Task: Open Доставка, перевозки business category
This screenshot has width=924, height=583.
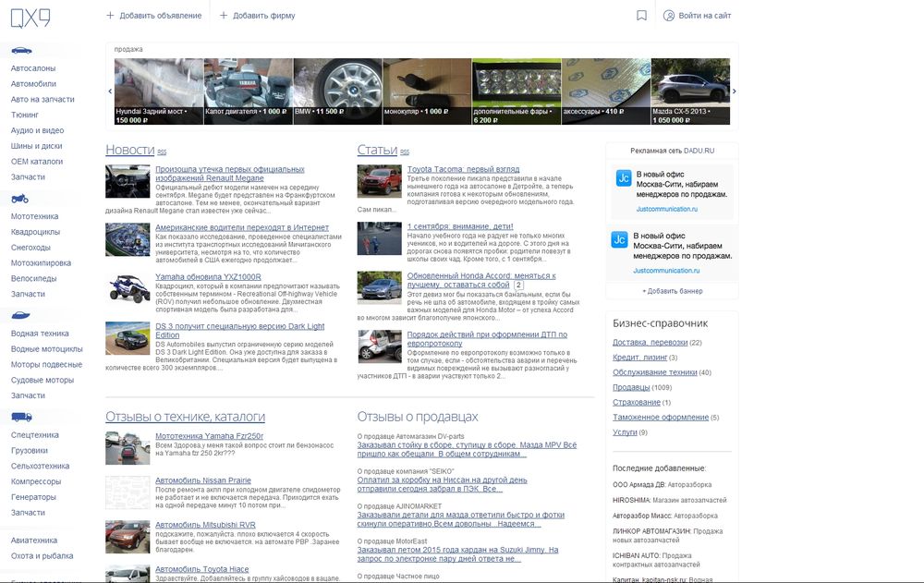Action: (650, 343)
